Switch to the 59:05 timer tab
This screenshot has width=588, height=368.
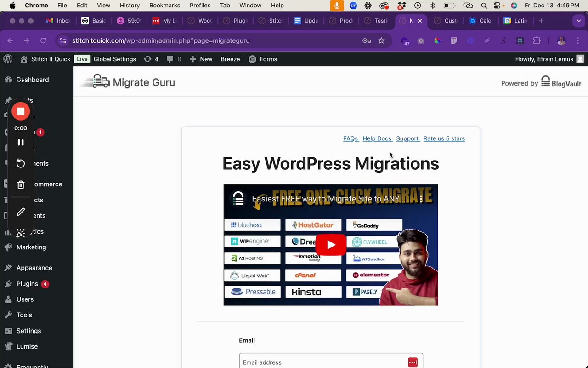pos(129,21)
